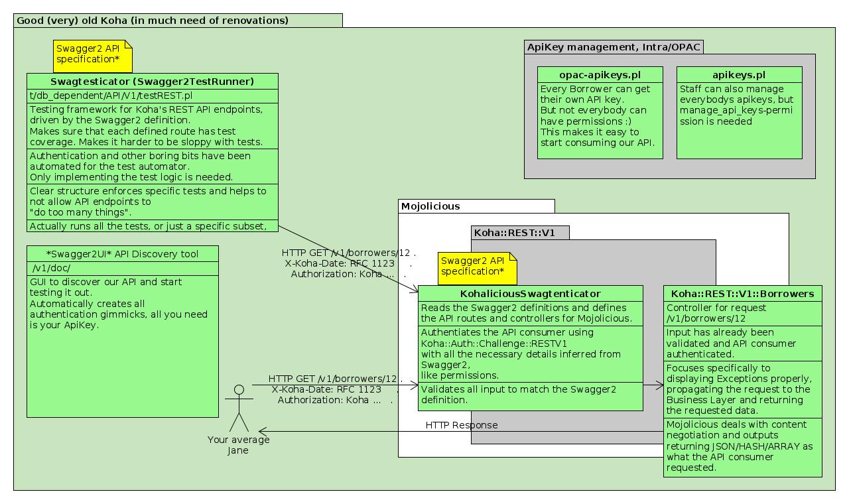Click 'Mojolicious deals with content negotiation' section
849x504 pixels.
[740, 446]
